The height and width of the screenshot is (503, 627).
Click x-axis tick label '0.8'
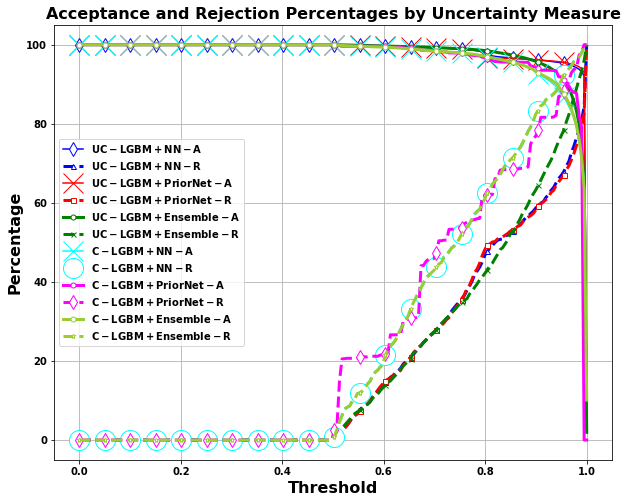[485, 471]
